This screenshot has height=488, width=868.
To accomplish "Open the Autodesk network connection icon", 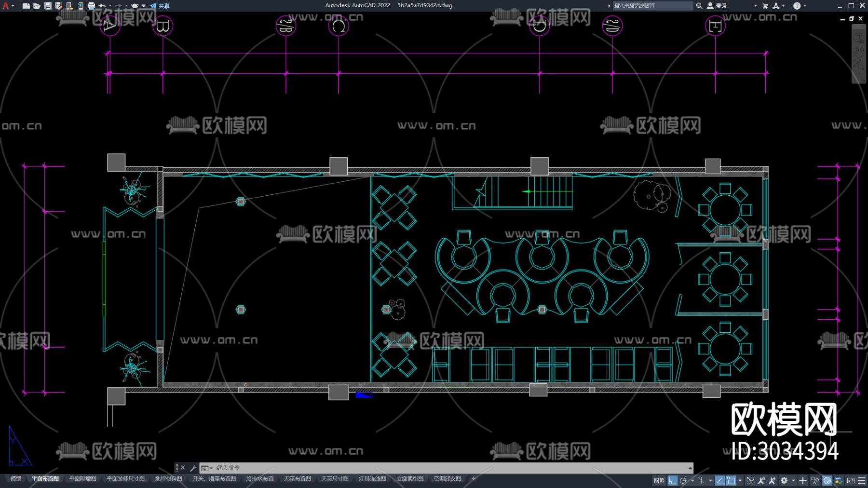I will click(x=776, y=6).
